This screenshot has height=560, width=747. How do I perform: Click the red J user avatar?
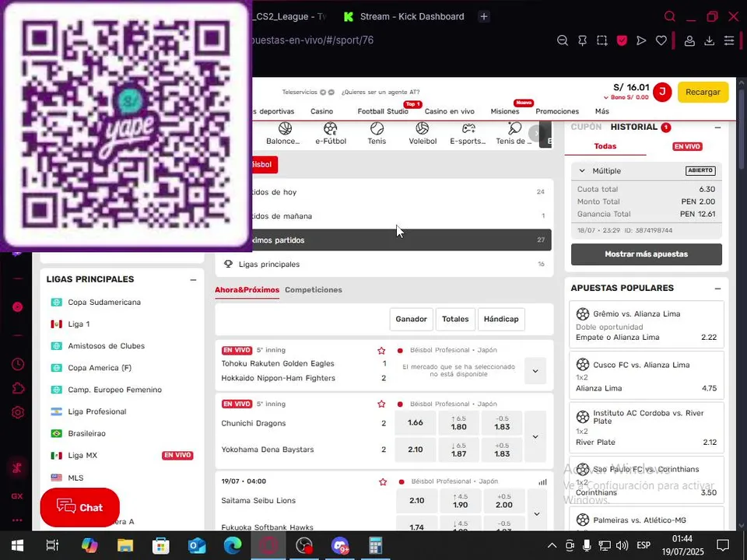[x=661, y=92]
